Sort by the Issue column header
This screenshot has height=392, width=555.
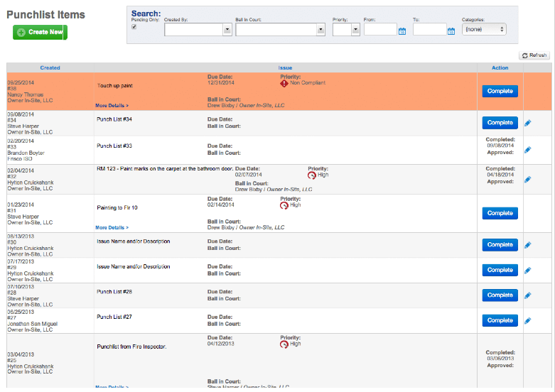click(285, 67)
